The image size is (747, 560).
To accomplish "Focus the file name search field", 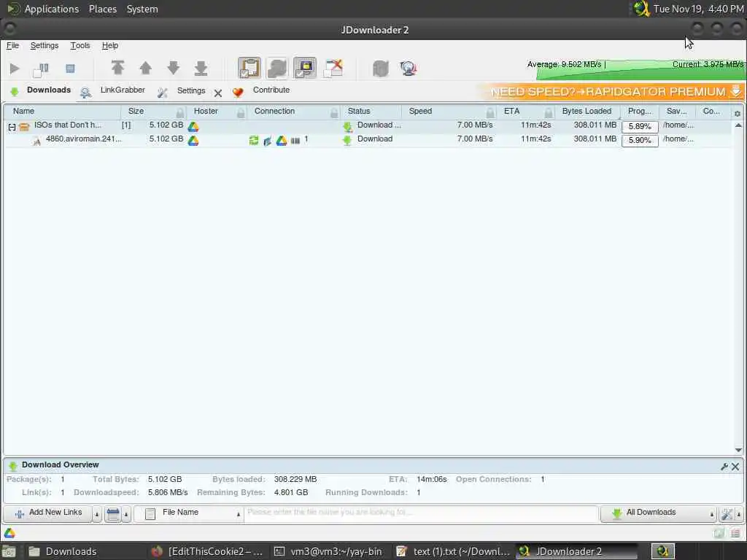I will pos(421,513).
